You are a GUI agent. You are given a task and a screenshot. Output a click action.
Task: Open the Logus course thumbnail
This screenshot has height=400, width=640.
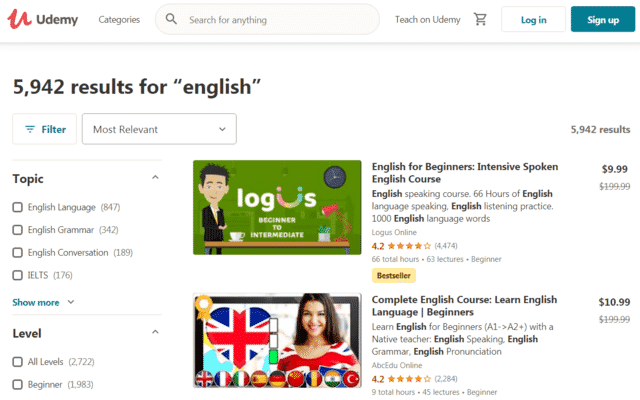coord(277,207)
